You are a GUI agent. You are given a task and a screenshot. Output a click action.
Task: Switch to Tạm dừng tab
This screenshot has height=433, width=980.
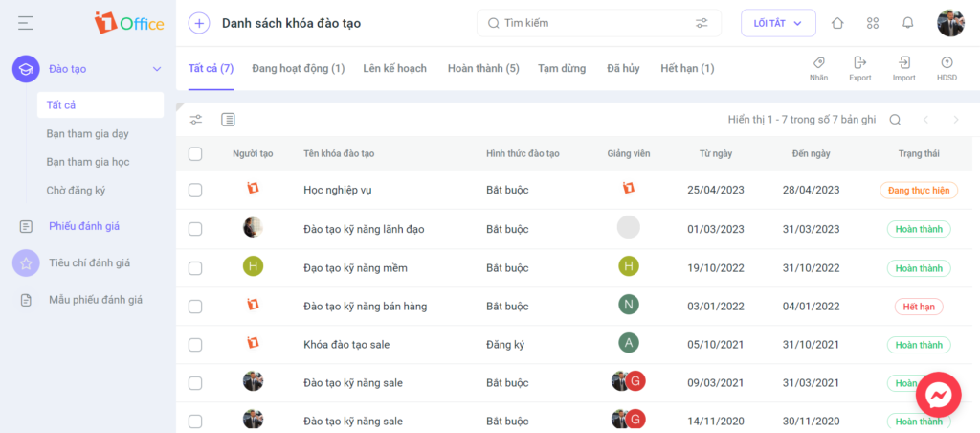(562, 69)
